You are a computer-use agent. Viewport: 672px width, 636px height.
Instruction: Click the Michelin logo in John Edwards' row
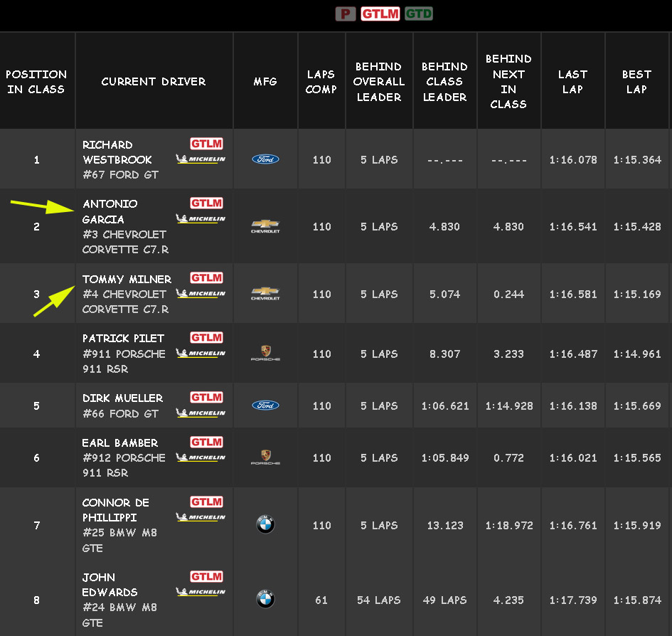(201, 592)
